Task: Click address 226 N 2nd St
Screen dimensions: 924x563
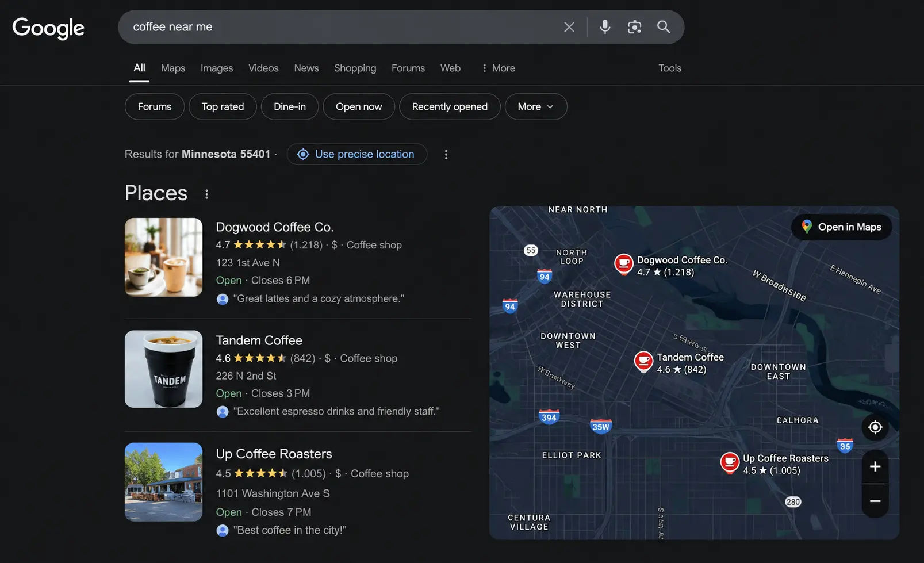Action: click(x=246, y=376)
